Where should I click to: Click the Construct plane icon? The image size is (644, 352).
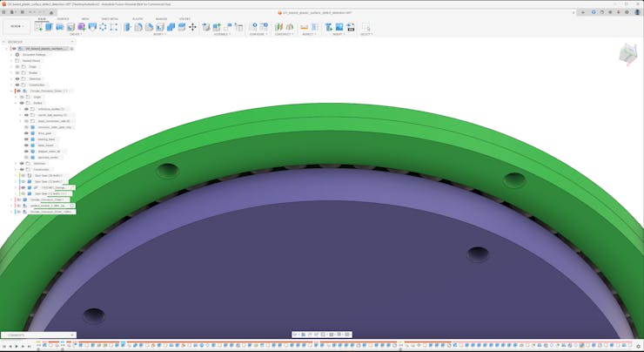(x=280, y=27)
